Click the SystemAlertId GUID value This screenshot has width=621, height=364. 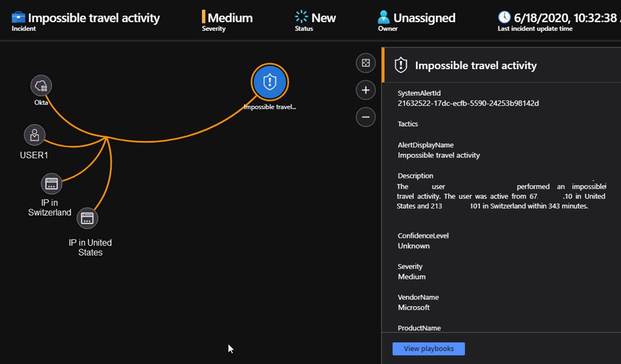pyautogui.click(x=468, y=103)
